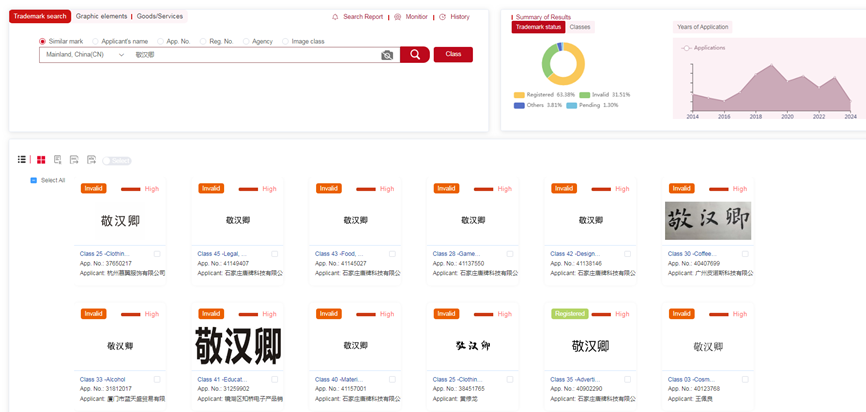The image size is (866, 412).
Task: Click the camera image-search icon
Action: (x=387, y=55)
